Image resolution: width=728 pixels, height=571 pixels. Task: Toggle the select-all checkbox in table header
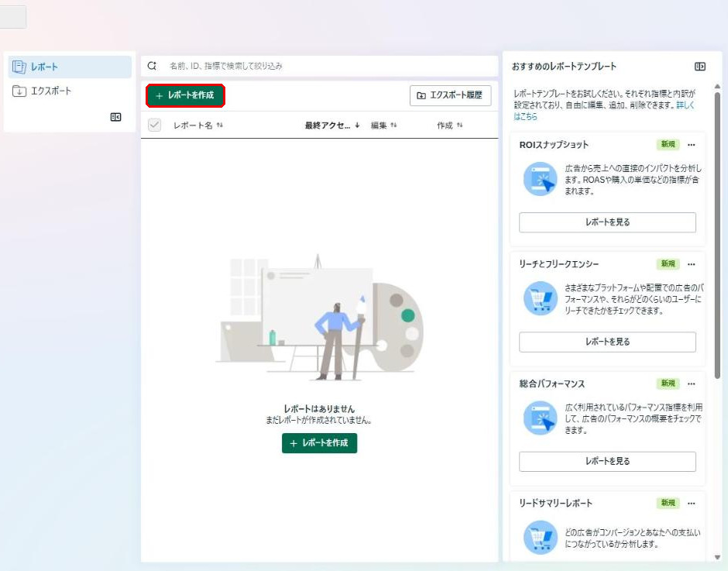pos(154,125)
